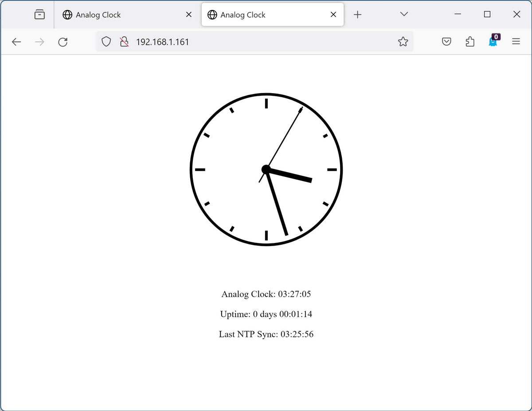Viewport: 532px width, 411px height.
Task: Open a new tab with plus button
Action: tap(358, 15)
